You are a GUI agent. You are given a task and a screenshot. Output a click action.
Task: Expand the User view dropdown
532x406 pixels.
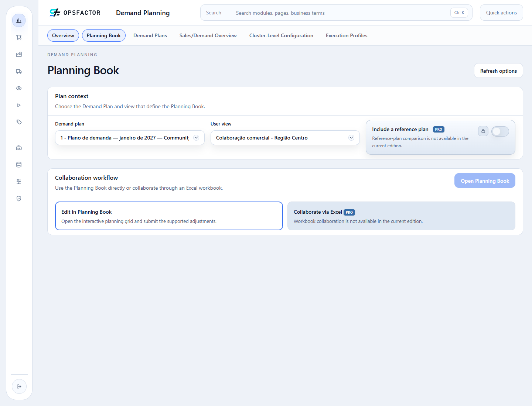(x=285, y=138)
